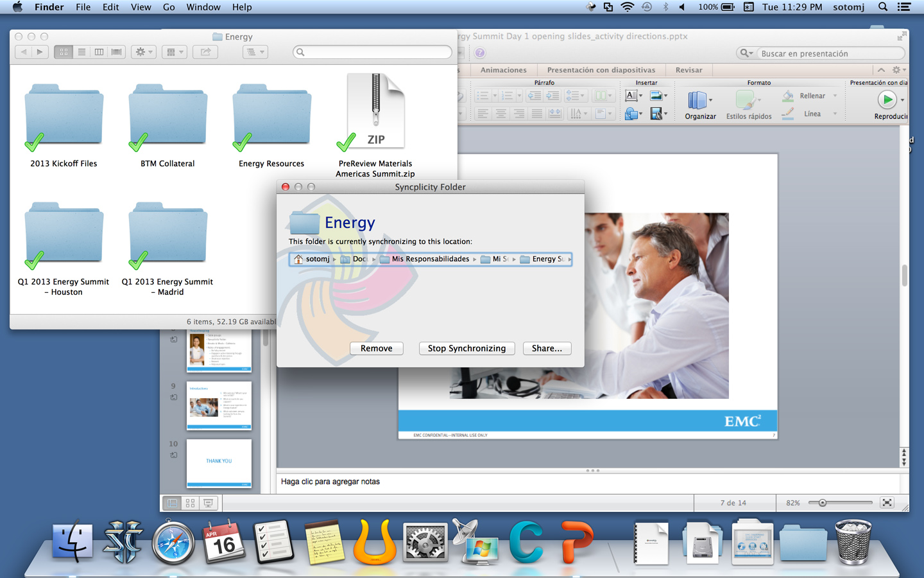Click the Finder share icon
Screen dimensions: 924x578
click(205, 52)
